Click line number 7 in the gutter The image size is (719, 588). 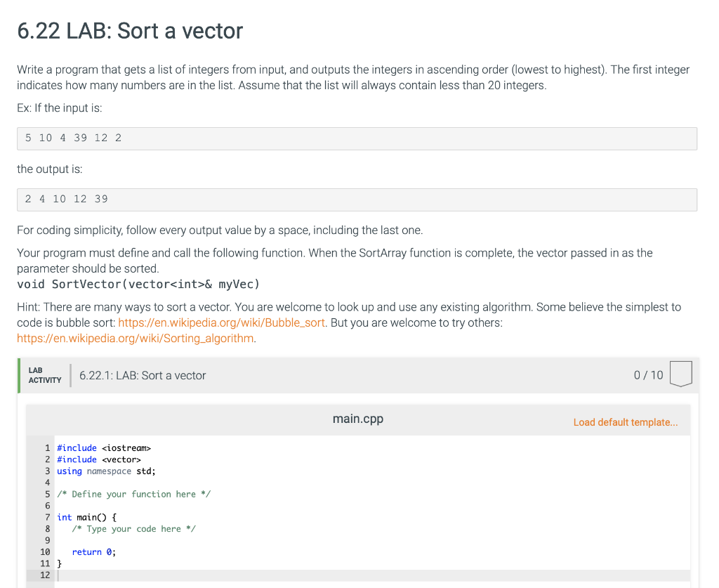[x=47, y=517]
